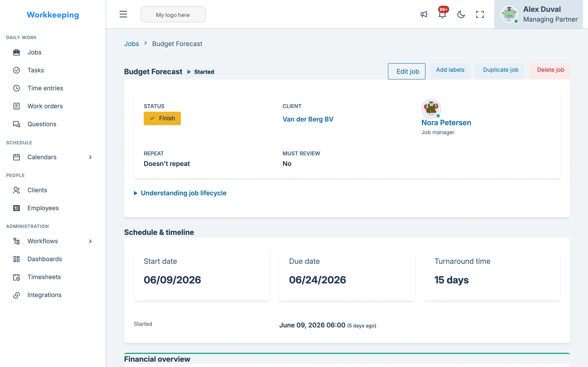Expand the Calendars submenu chevron

coord(90,157)
